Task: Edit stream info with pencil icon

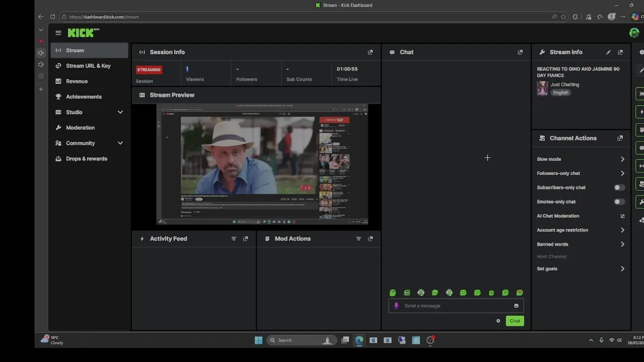Action: point(608,52)
